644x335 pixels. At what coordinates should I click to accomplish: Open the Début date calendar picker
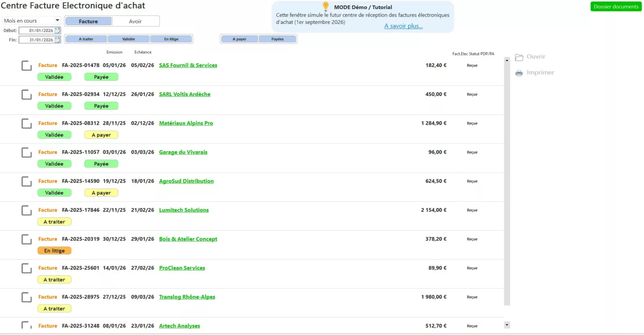pyautogui.click(x=57, y=31)
